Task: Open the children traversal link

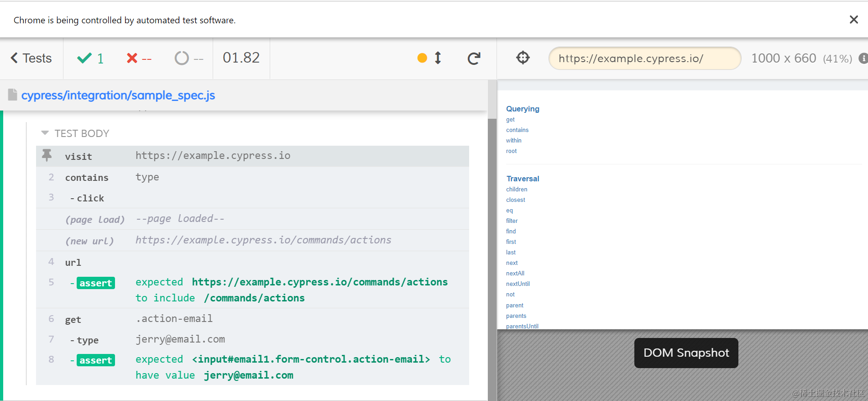Action: coord(517,190)
